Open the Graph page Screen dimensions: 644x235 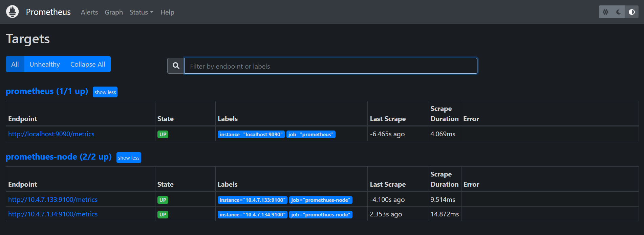114,12
